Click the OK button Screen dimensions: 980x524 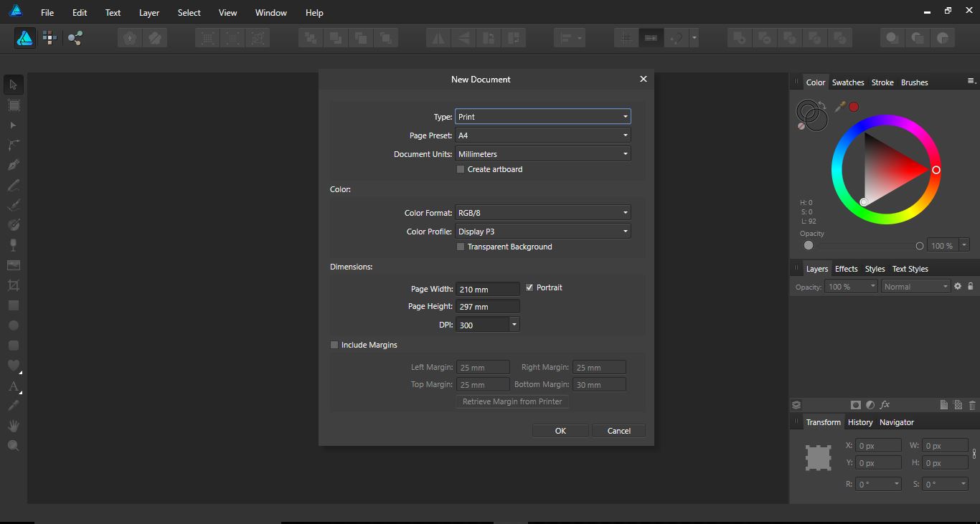[560, 430]
